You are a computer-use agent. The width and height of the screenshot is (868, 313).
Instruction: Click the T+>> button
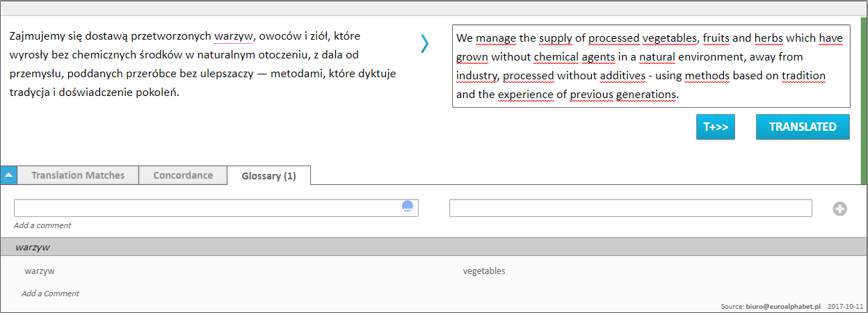pyautogui.click(x=715, y=127)
